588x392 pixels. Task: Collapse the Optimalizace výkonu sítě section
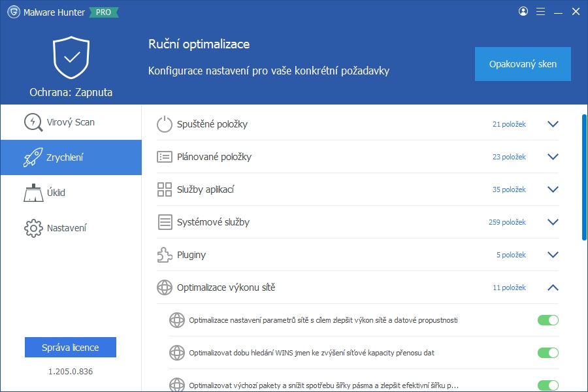tap(553, 287)
